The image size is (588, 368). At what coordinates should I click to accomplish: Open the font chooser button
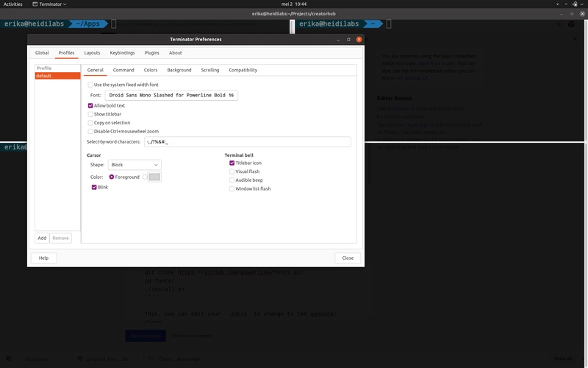(x=171, y=96)
